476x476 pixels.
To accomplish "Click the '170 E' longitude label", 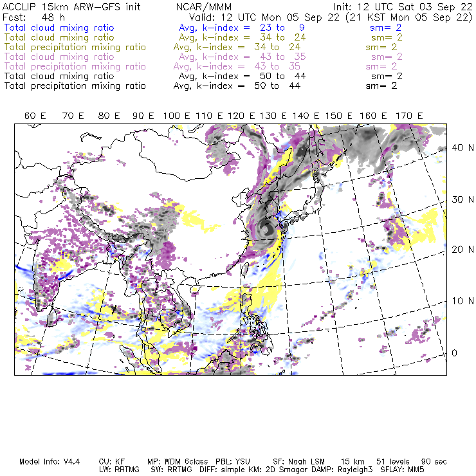I will coord(409,116).
